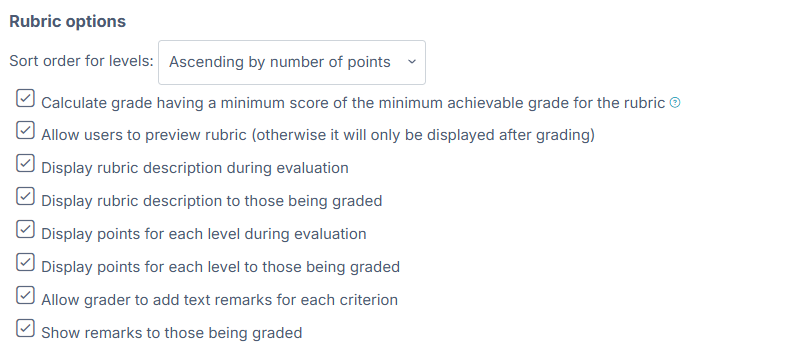Image resolution: width=786 pixels, height=363 pixels.
Task: Uncheck Calculate grade having a minimum score checkbox
Action: coord(25,98)
